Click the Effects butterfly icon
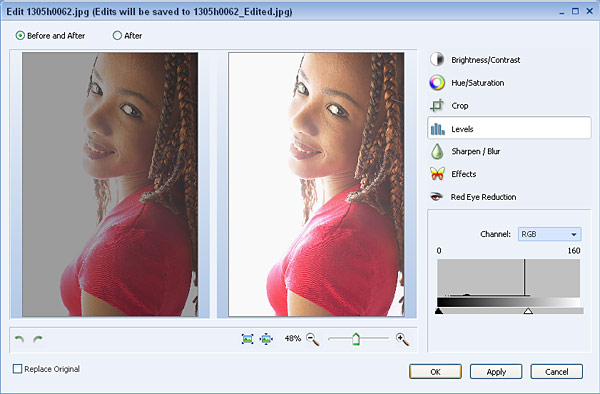 pos(437,174)
